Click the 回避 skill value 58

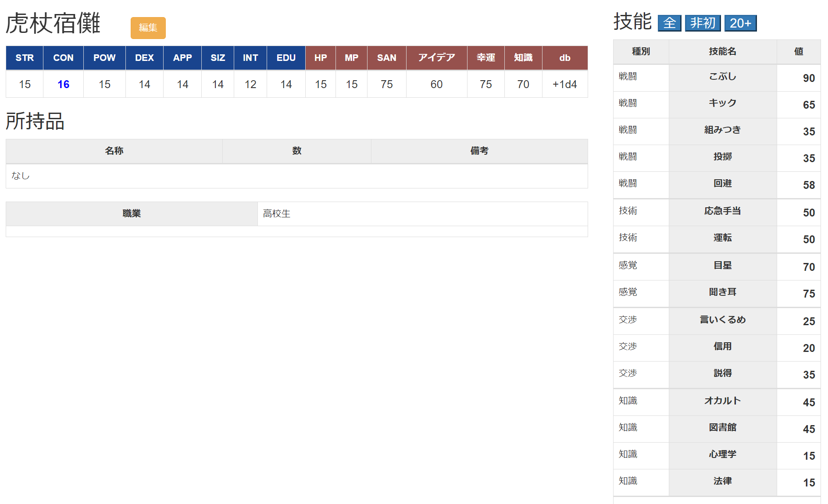click(809, 185)
